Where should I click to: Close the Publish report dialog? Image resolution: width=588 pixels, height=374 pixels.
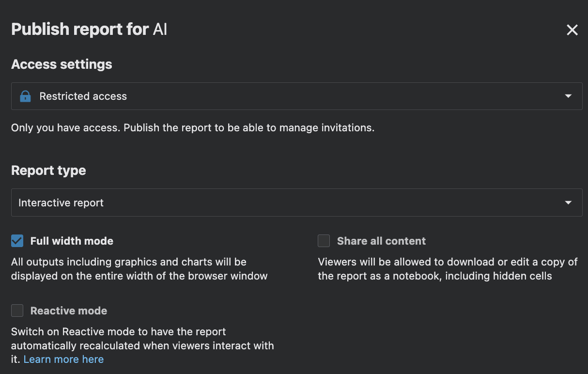click(x=572, y=30)
